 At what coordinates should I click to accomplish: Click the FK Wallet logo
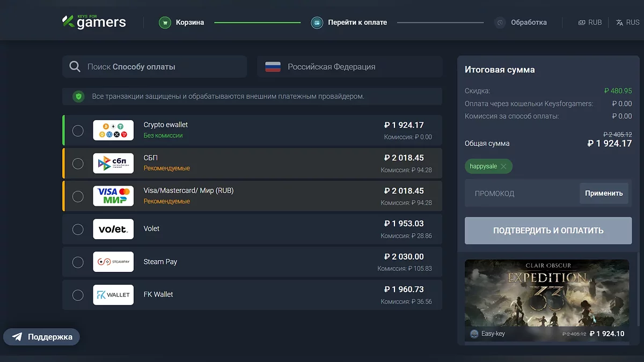point(113,294)
